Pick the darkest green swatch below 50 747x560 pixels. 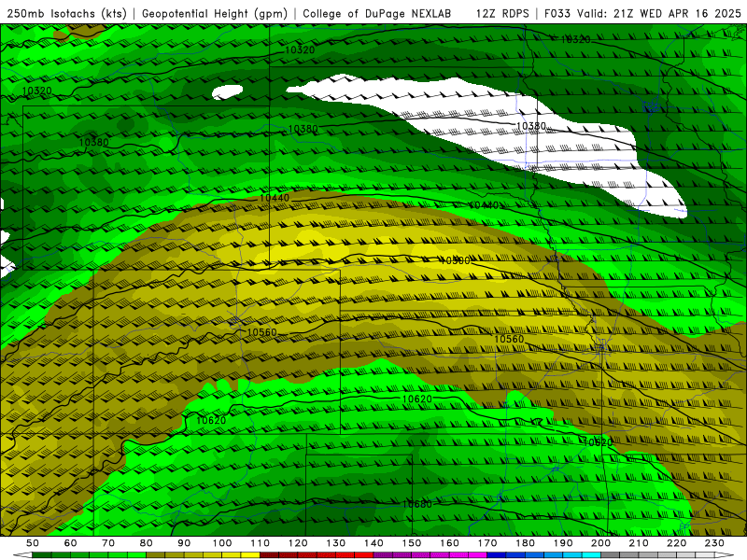tap(41, 555)
